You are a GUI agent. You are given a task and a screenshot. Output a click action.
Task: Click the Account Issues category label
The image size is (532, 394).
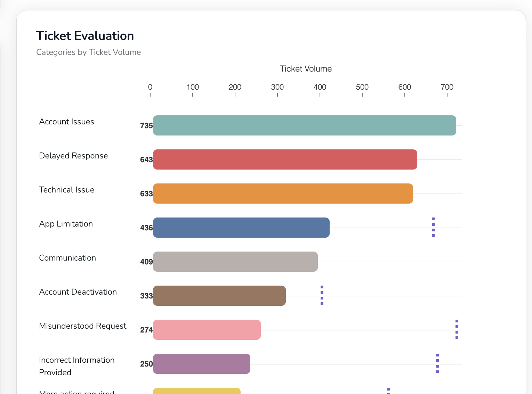66,122
